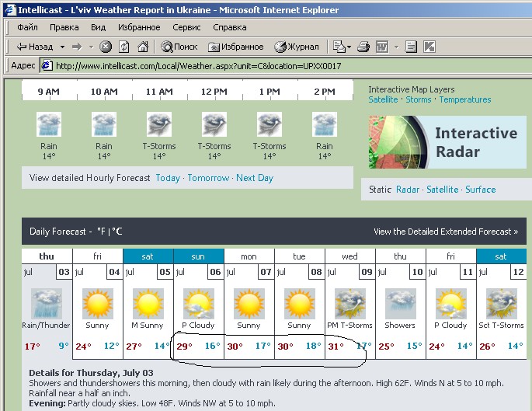Open the dropdown next to the Word icon
This screenshot has height=411, width=532.
click(x=396, y=47)
